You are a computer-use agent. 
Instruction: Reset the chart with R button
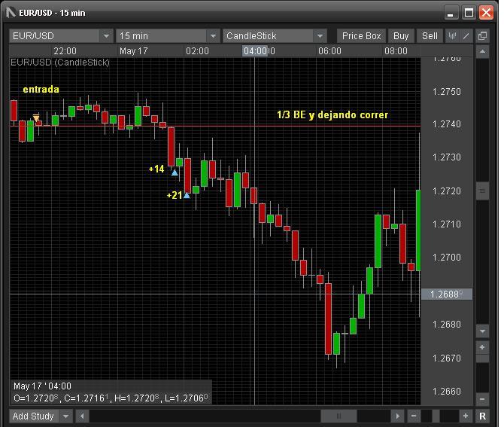(x=482, y=416)
